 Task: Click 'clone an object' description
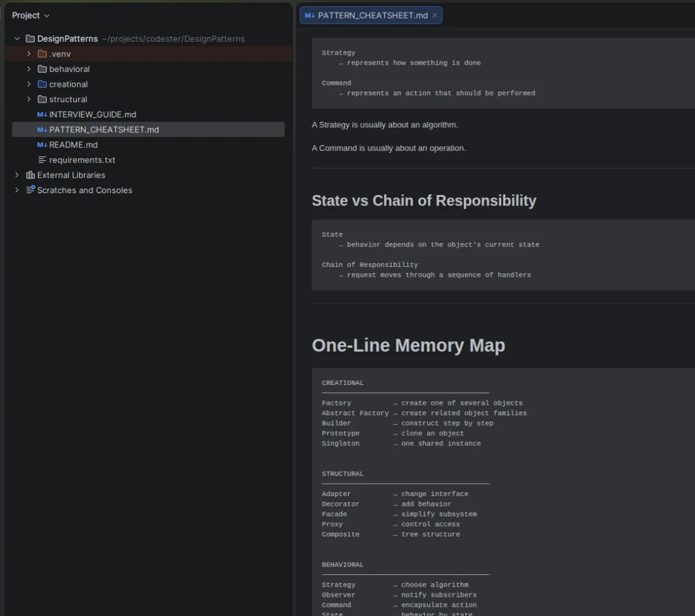[x=433, y=433]
